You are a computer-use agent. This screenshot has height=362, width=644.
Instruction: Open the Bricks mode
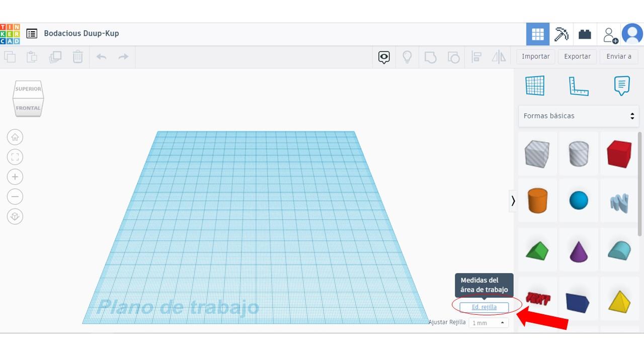585,34
